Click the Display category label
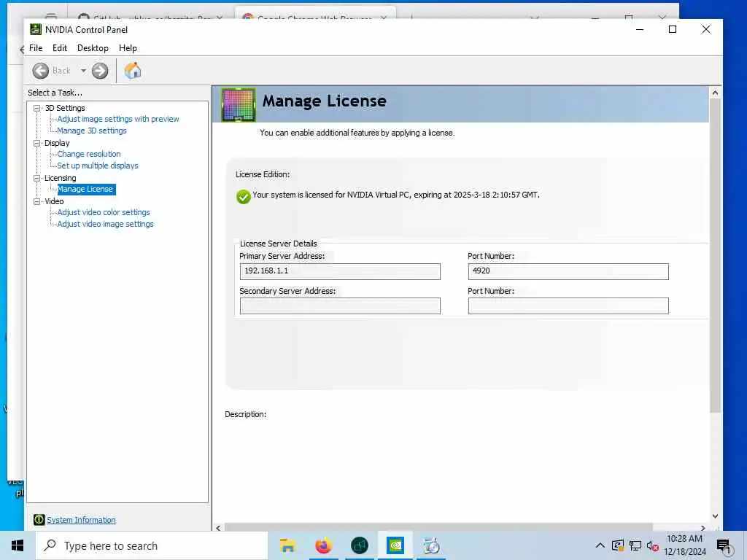The image size is (747, 560). click(57, 143)
